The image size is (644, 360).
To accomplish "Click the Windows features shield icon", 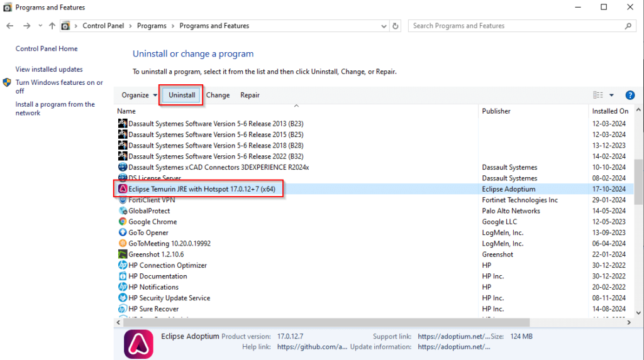I will coord(7,82).
